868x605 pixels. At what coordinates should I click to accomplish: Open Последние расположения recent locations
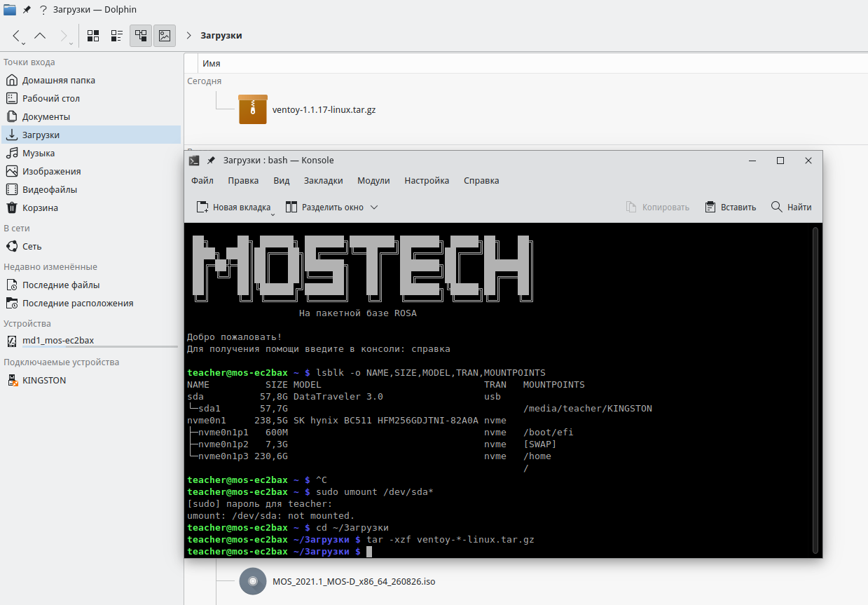pos(91,303)
